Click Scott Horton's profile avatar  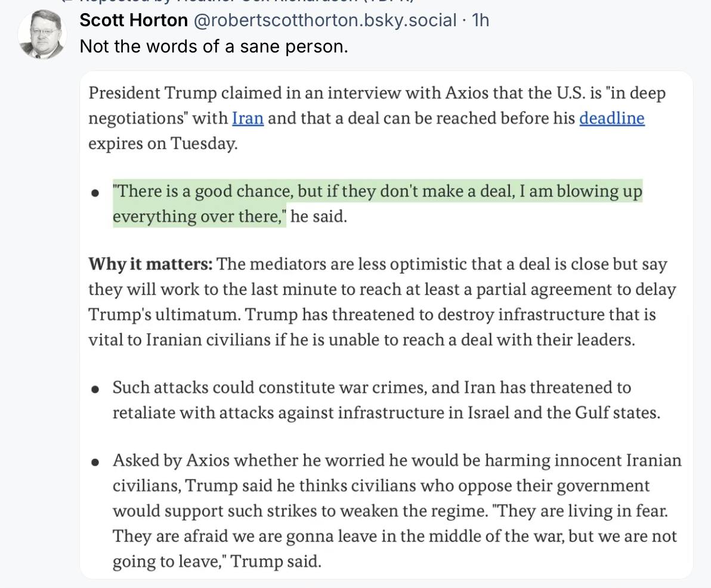[x=42, y=35]
